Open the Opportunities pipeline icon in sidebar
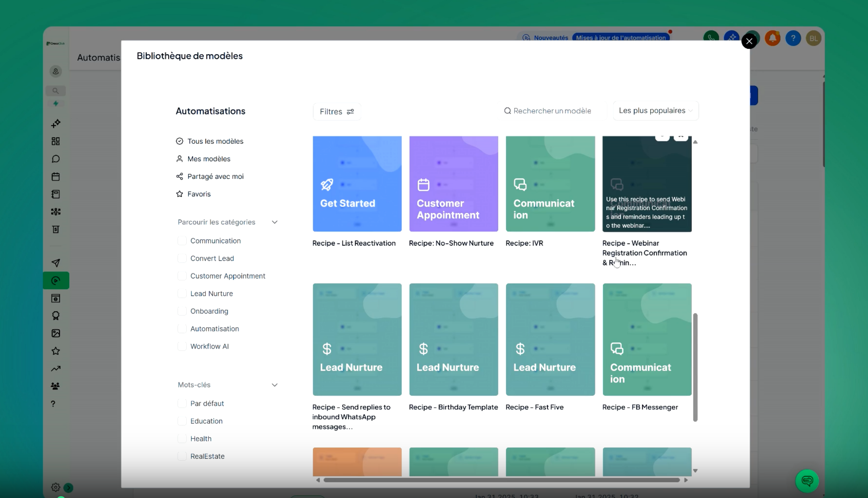Image resolution: width=868 pixels, height=498 pixels. click(x=56, y=212)
